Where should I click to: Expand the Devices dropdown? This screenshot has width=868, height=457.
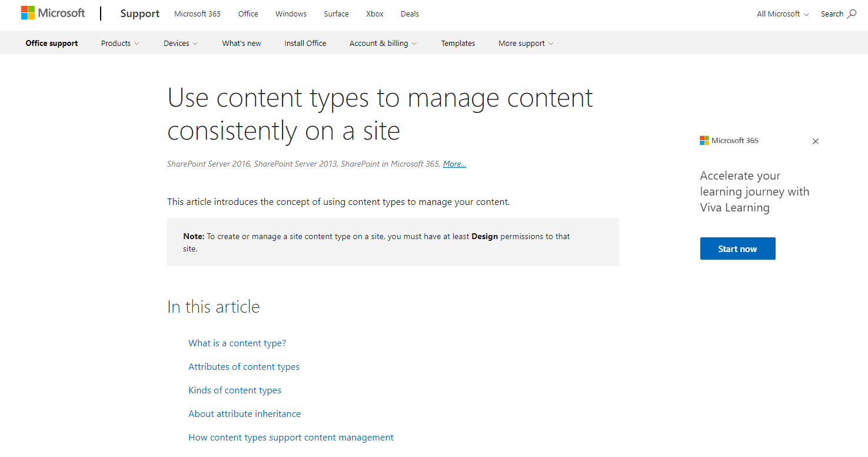[180, 42]
